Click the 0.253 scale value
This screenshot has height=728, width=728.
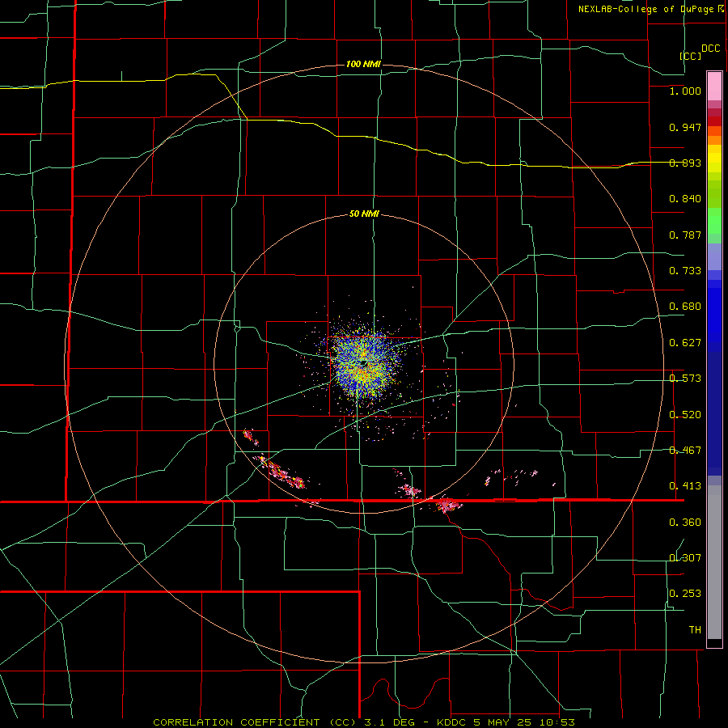(x=685, y=594)
